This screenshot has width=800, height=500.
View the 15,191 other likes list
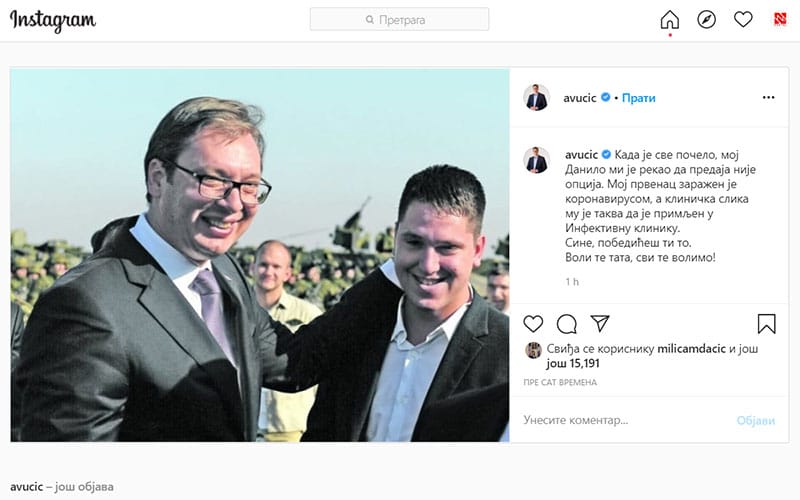tap(573, 364)
